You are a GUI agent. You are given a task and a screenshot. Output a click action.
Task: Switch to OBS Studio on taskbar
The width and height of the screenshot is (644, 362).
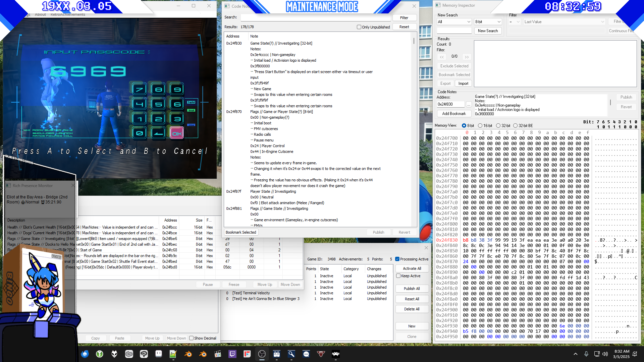[262, 354]
